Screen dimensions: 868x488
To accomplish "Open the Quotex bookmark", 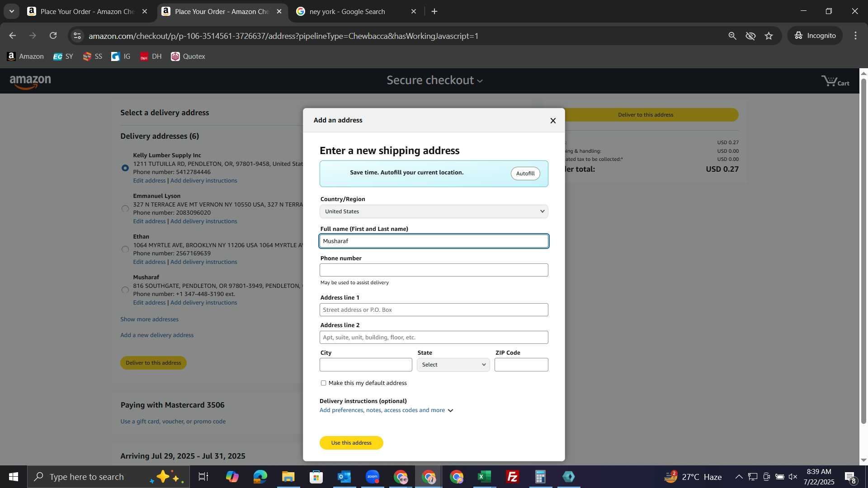I will (188, 56).
